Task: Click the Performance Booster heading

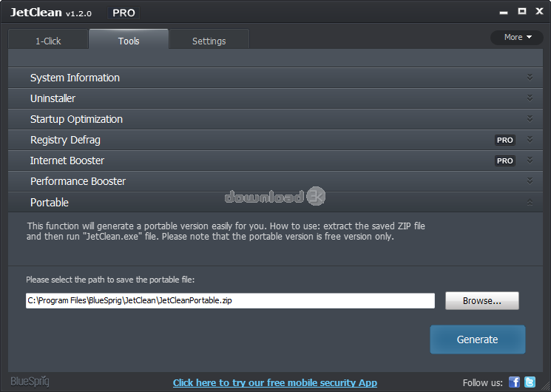Action: click(78, 181)
